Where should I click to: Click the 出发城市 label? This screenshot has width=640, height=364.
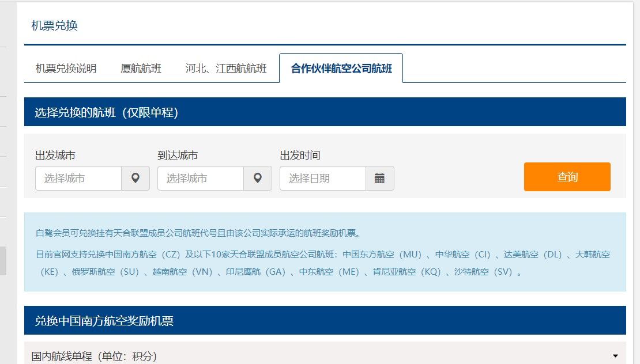coord(55,156)
